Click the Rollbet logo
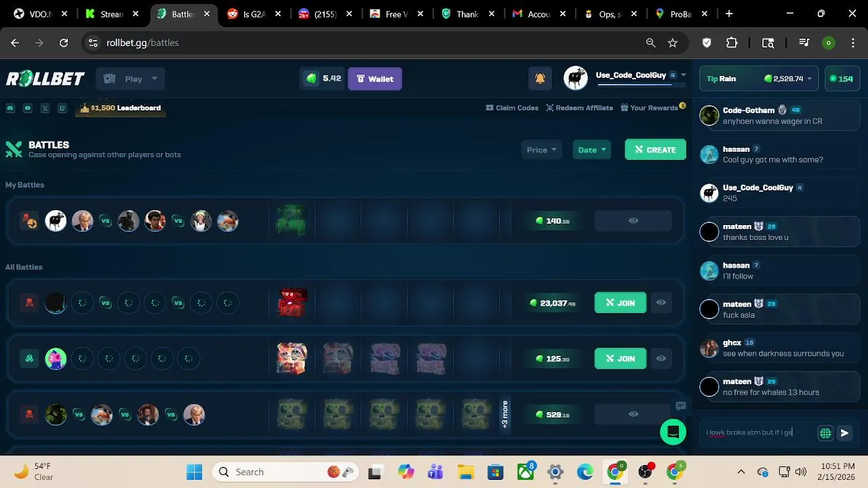868x488 pixels. (45, 79)
